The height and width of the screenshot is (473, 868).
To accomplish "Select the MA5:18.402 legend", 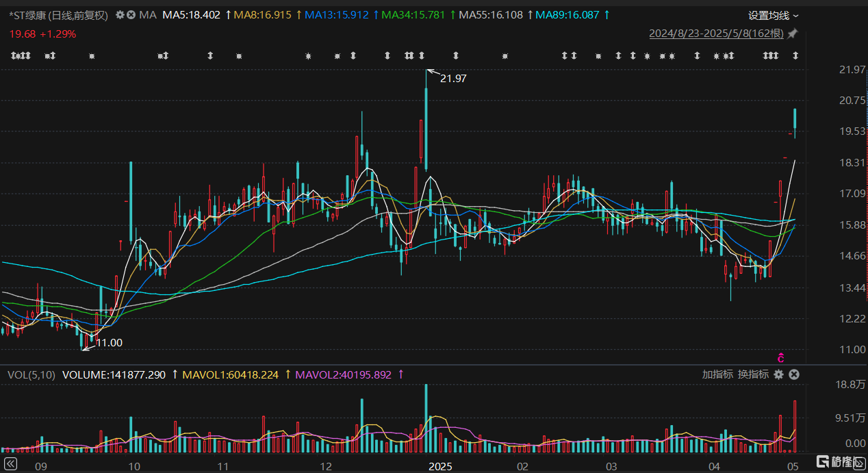I will click(x=192, y=14).
